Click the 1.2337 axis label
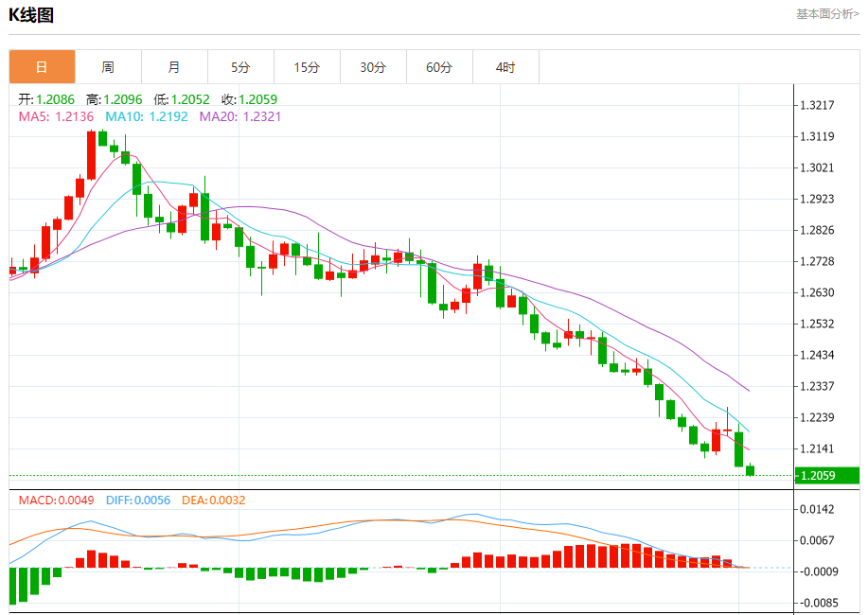 point(817,386)
